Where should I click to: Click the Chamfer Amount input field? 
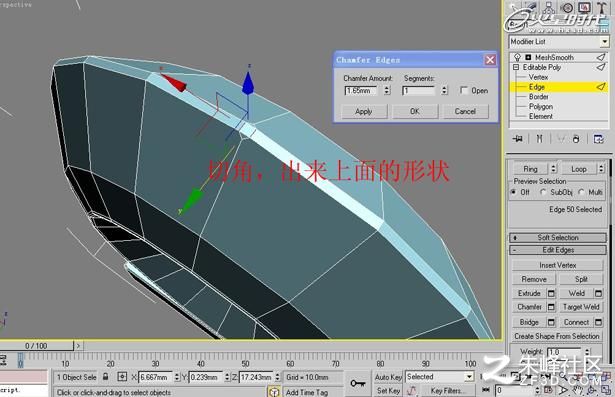pyautogui.click(x=360, y=91)
